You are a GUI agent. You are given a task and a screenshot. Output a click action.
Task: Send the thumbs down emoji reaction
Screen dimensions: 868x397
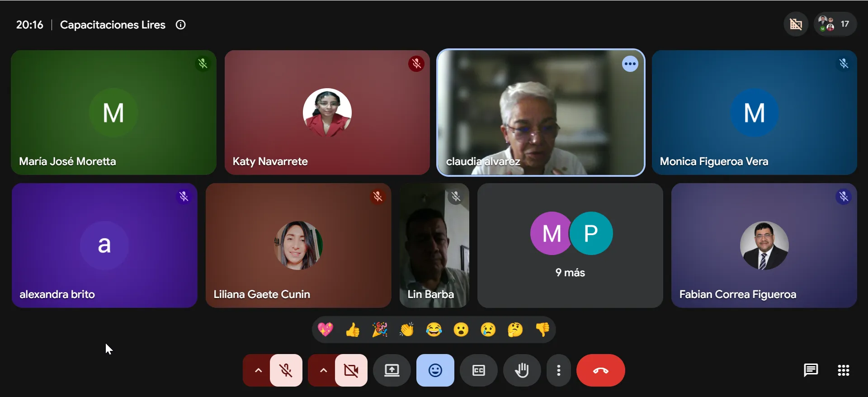542,330
